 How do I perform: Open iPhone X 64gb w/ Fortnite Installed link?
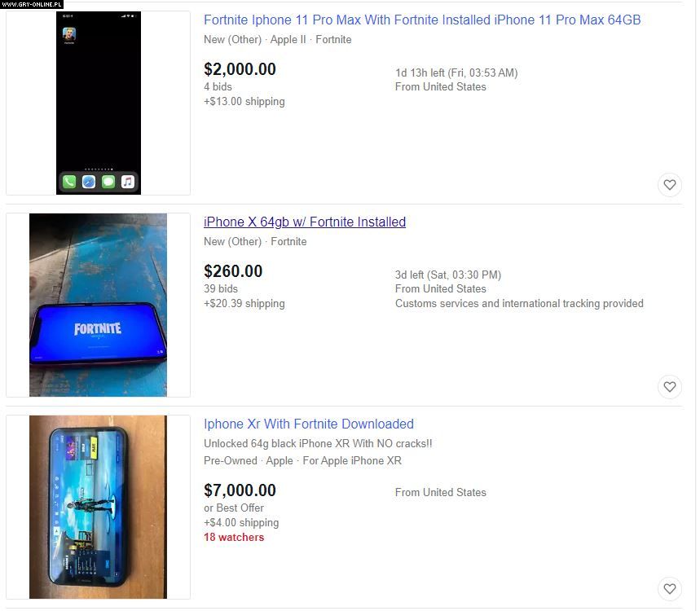point(305,222)
